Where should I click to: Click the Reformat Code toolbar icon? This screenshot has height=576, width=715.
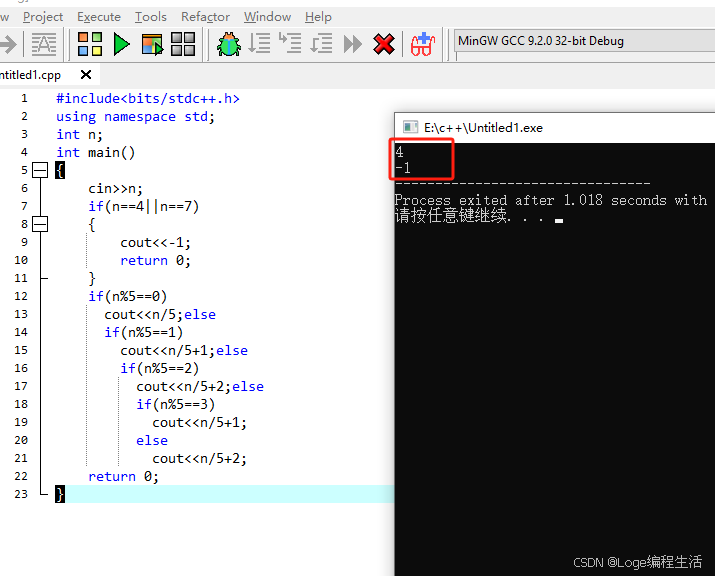(x=44, y=44)
